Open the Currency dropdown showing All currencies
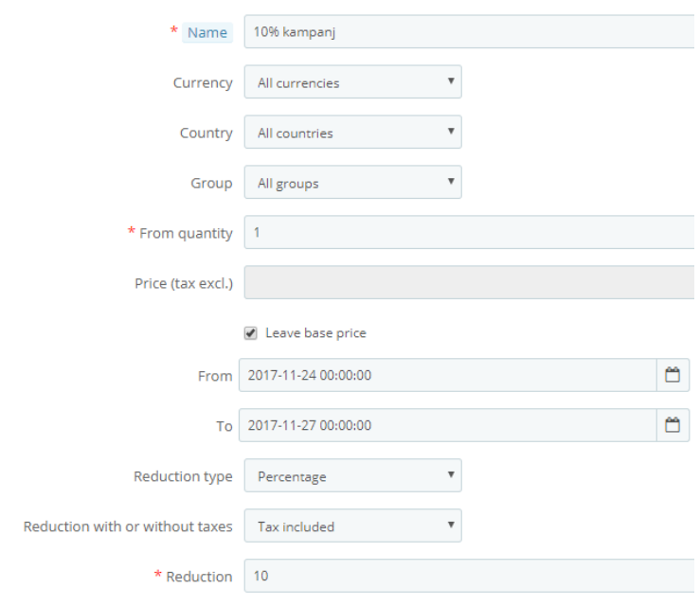Image resolution: width=700 pixels, height=606 pixels. point(352,82)
